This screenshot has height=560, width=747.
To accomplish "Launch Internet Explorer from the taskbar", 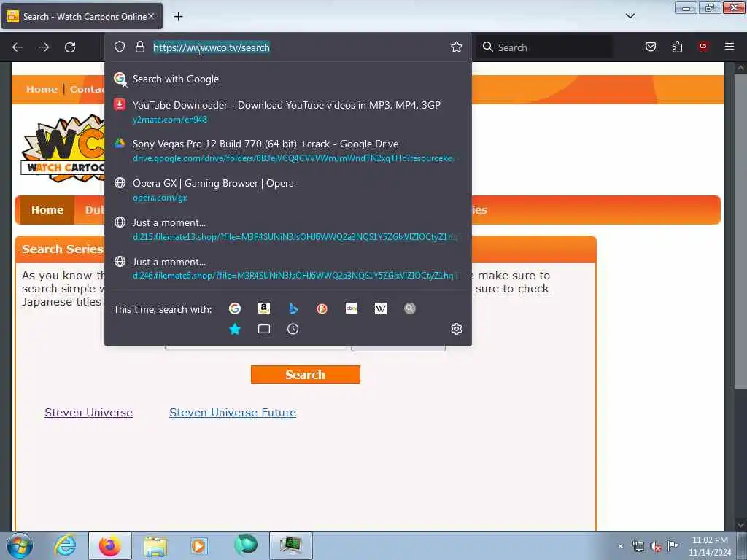I will [x=65, y=545].
